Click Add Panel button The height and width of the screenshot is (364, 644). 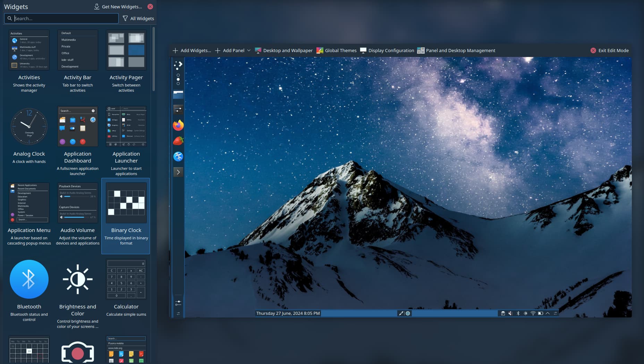(x=230, y=50)
